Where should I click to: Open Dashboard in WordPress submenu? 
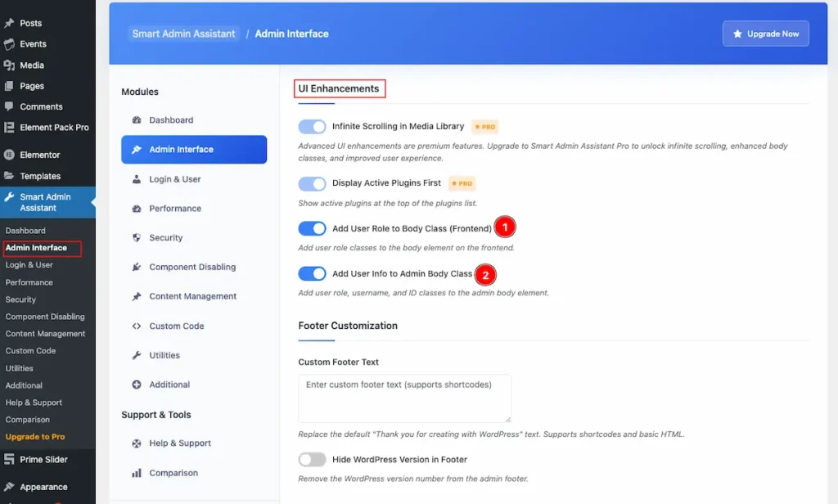pos(25,231)
